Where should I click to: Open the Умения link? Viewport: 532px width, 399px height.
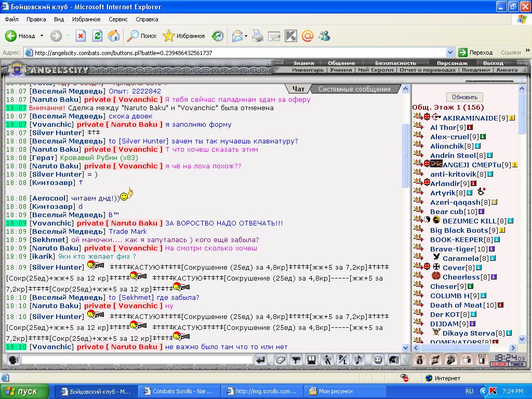coord(341,70)
